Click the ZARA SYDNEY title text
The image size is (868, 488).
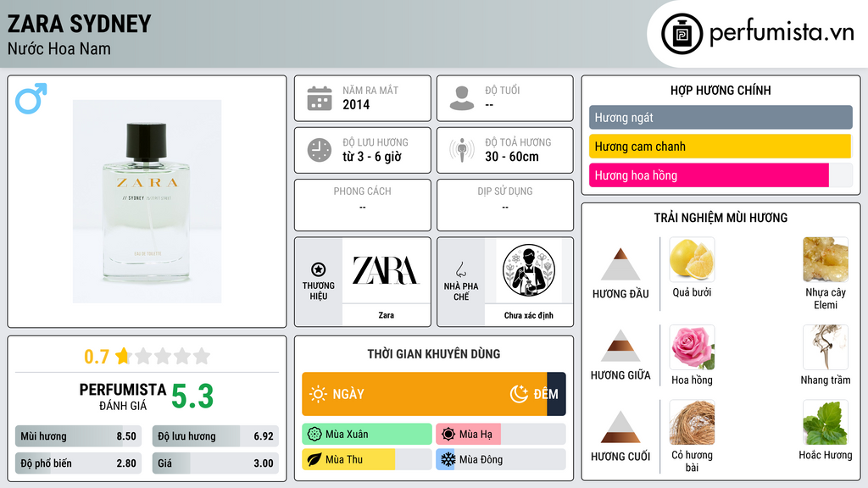[79, 24]
